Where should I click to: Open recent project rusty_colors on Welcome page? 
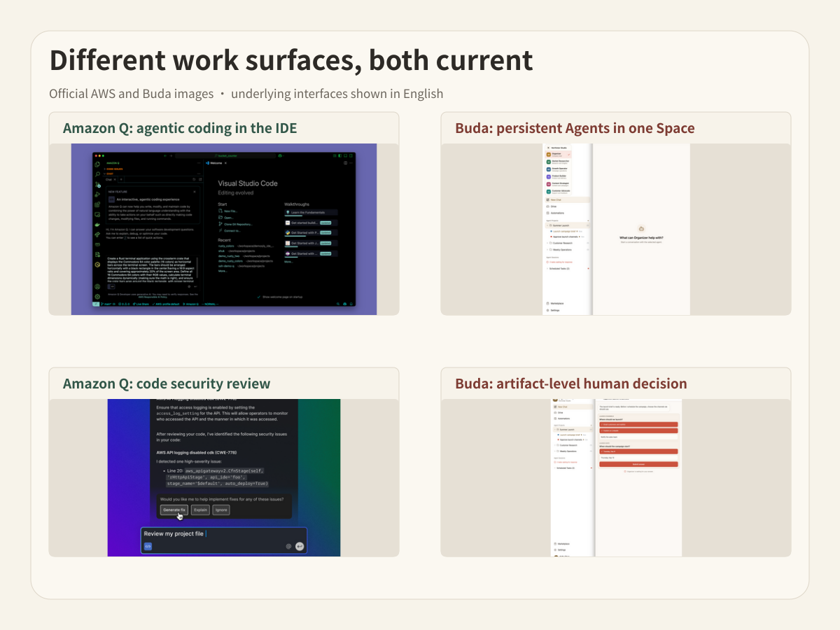[226, 246]
